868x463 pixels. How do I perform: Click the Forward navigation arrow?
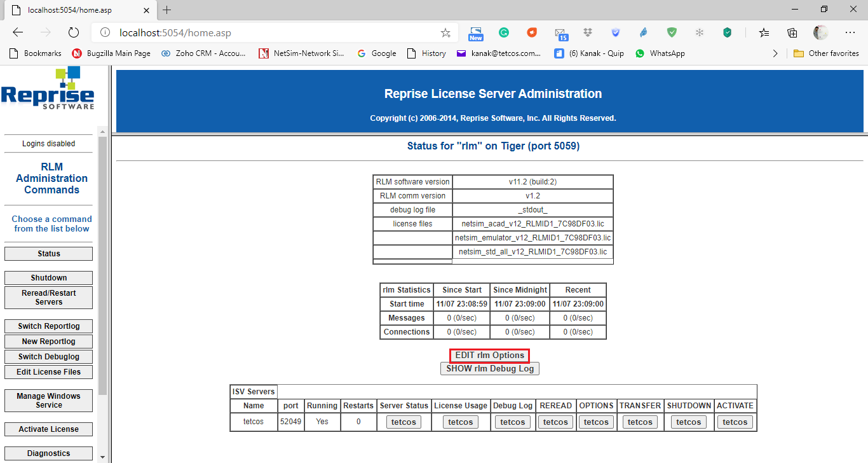tap(46, 32)
